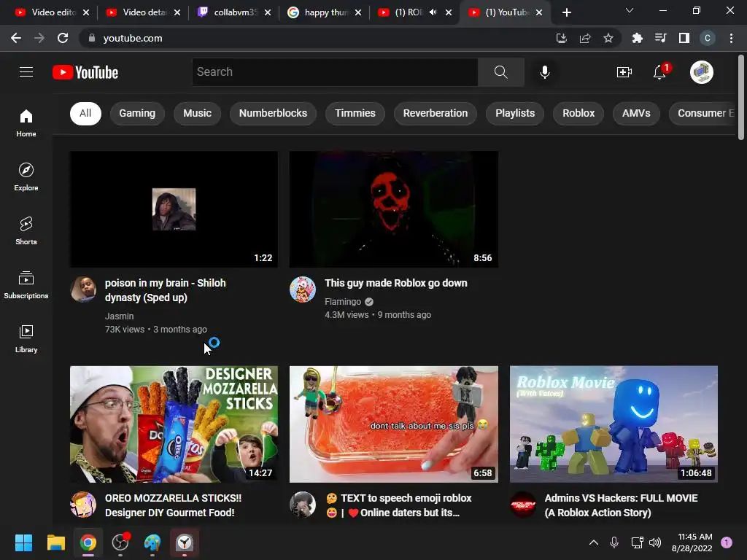Screen dimensions: 747x560
Task: Open the tab search chevron
Action: click(x=630, y=10)
